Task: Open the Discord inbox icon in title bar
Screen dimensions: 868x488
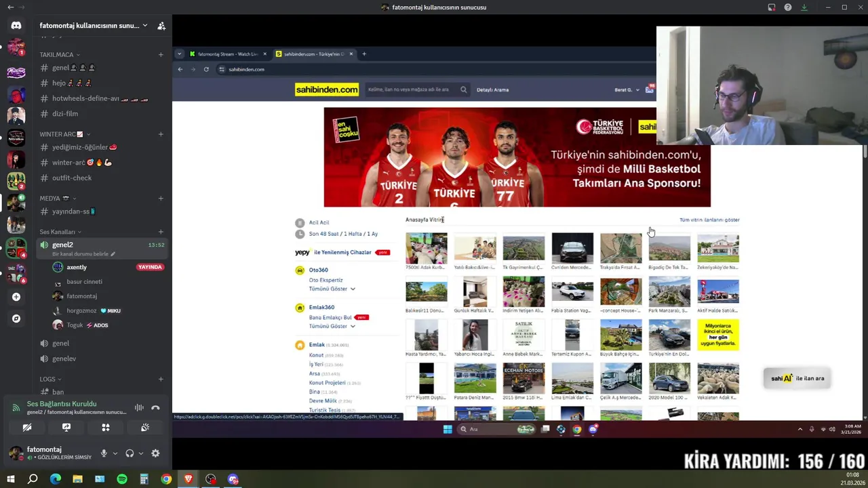Action: (772, 7)
